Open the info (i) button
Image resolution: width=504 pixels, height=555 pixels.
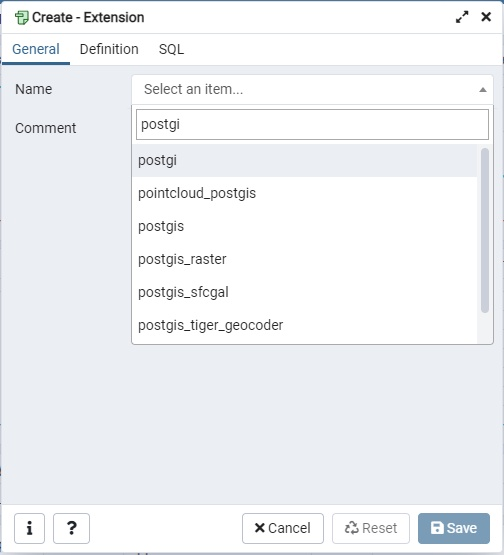pyautogui.click(x=29, y=528)
